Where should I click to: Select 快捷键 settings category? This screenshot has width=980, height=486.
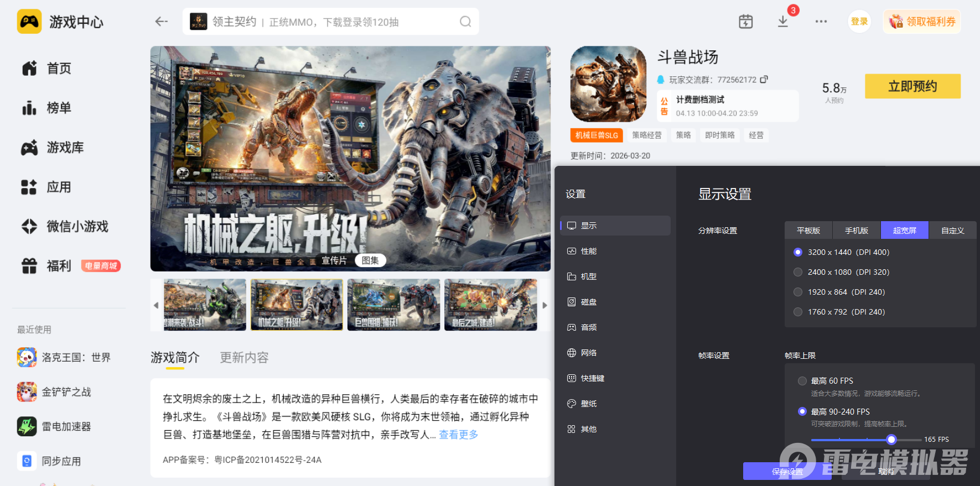pos(615,378)
